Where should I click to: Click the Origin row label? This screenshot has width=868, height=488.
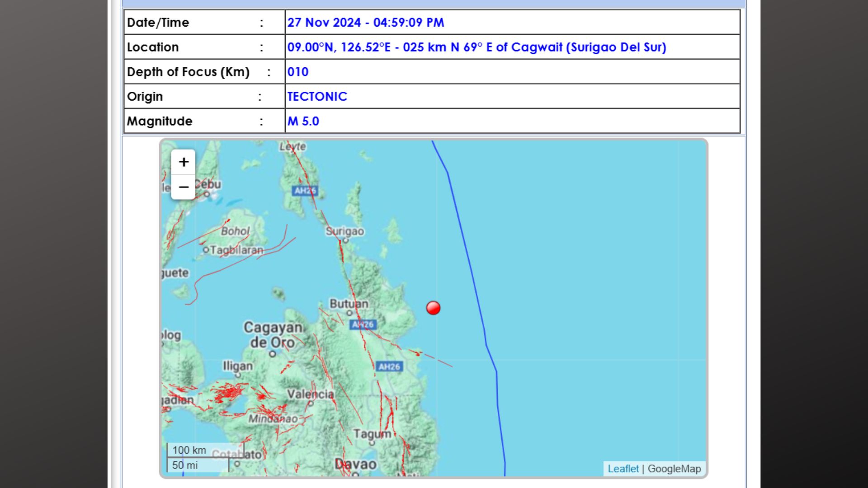145,97
